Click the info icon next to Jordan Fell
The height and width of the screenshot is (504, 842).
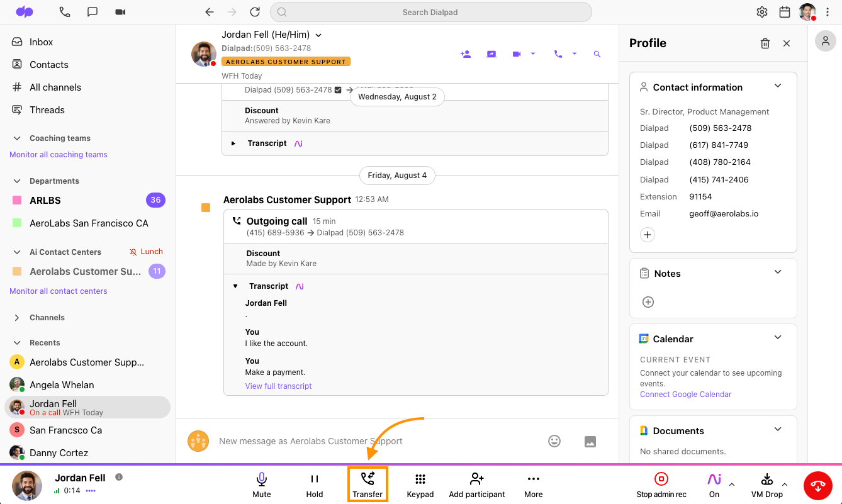click(x=119, y=477)
